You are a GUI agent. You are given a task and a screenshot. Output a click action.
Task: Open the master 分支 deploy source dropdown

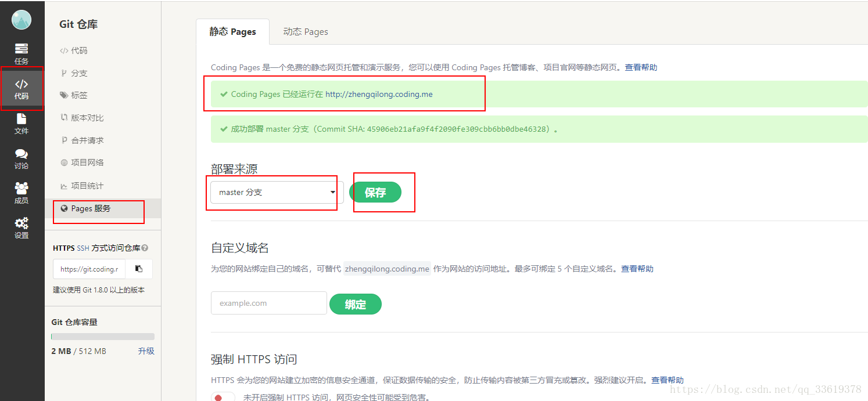click(277, 192)
